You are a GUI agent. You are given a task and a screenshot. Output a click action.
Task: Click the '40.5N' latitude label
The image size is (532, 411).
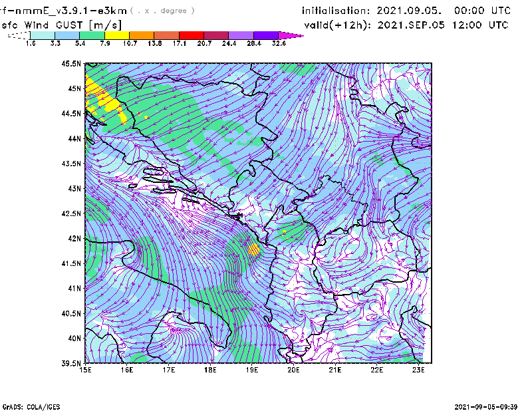[x=71, y=314]
